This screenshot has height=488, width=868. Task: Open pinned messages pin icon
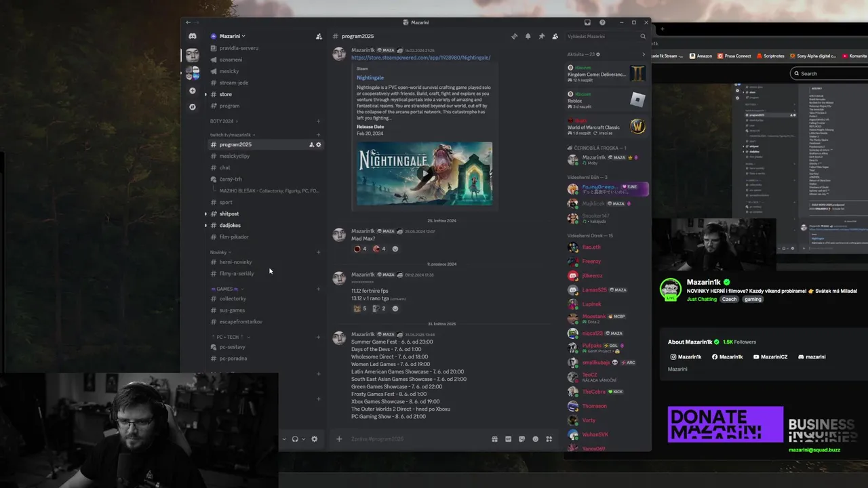coord(541,36)
